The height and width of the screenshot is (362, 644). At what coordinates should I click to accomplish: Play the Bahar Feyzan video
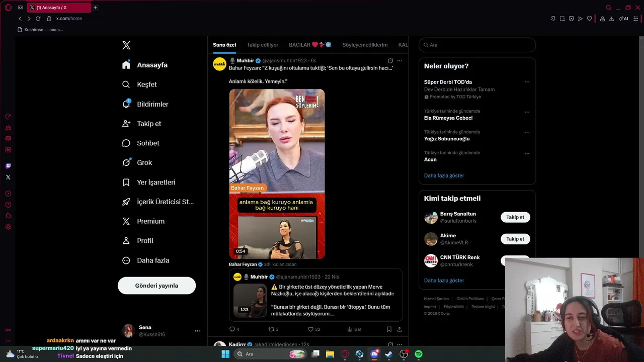[277, 174]
